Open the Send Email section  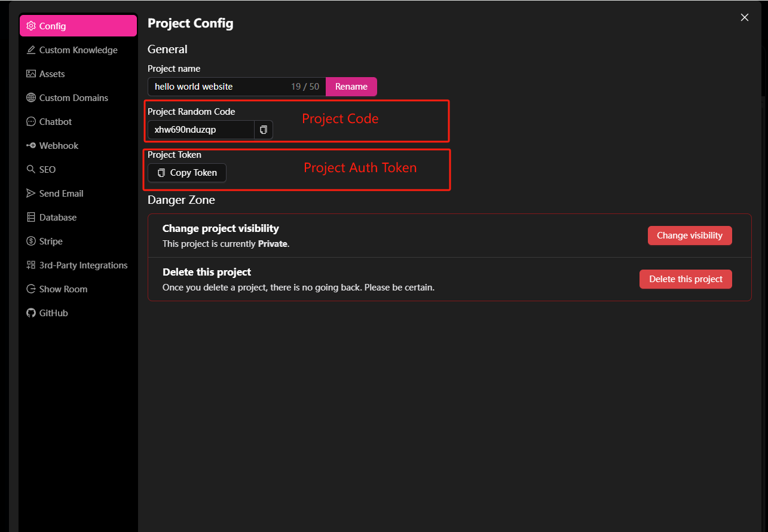pos(61,194)
